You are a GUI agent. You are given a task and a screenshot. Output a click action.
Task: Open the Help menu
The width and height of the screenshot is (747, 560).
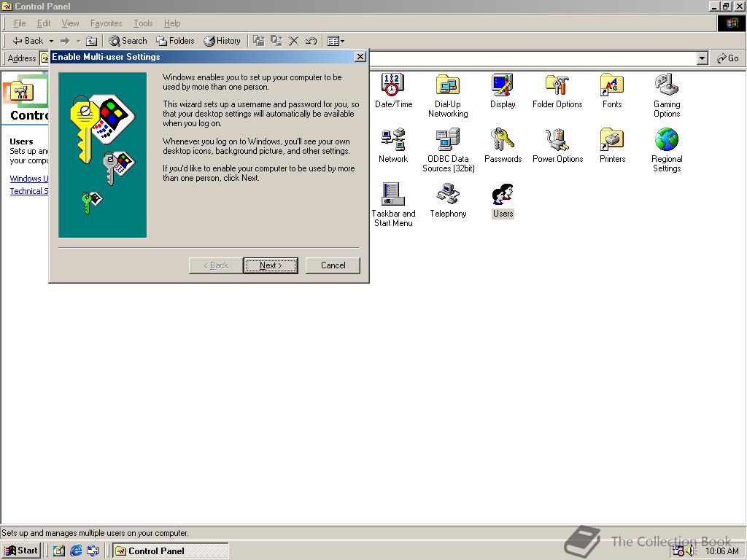click(172, 23)
